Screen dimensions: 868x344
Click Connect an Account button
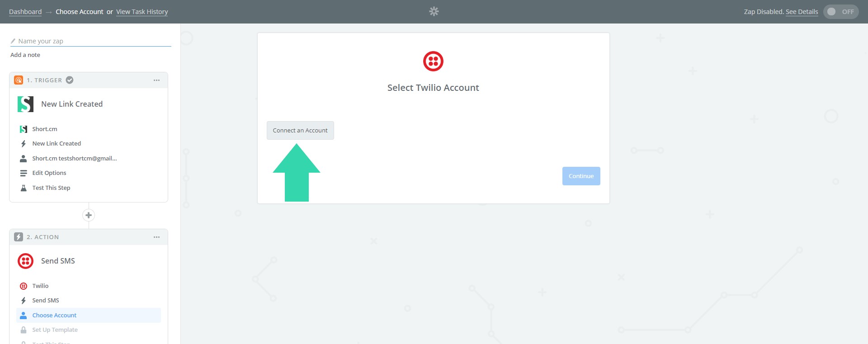point(300,130)
